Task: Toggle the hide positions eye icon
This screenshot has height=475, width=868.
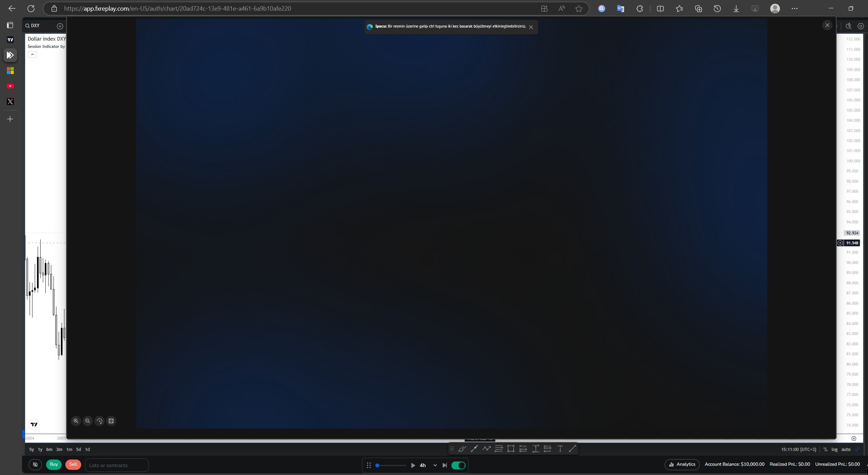Action: pyautogui.click(x=35, y=465)
